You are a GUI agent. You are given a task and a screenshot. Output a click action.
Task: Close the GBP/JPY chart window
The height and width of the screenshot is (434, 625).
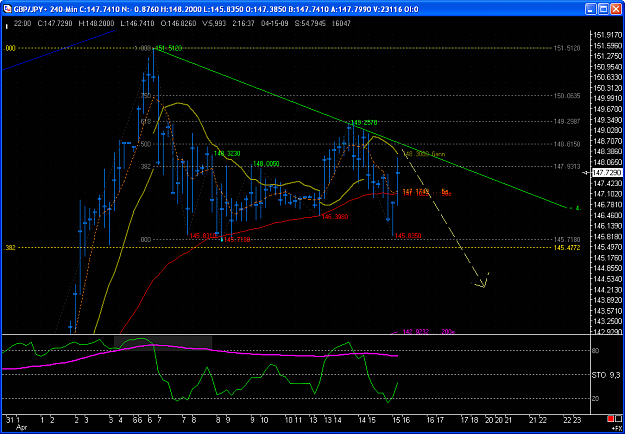click(616, 8)
